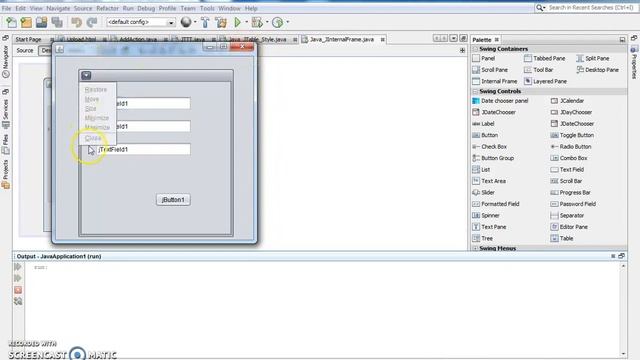Choose Maximize in internal frame menu
Viewport: 640px width, 360px height.
click(97, 127)
